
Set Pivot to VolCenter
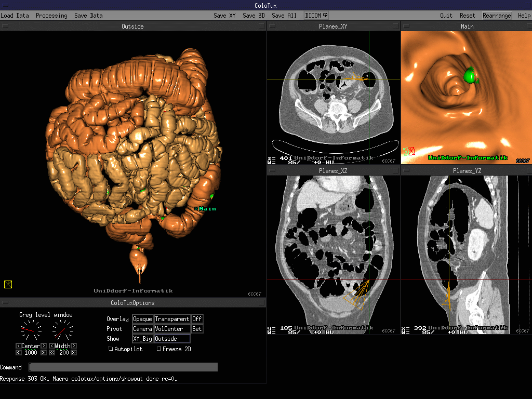172,329
